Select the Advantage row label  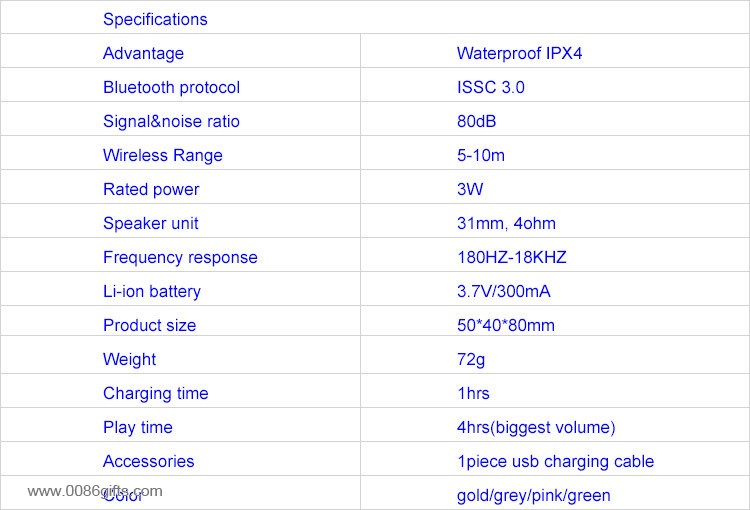pyautogui.click(x=143, y=53)
